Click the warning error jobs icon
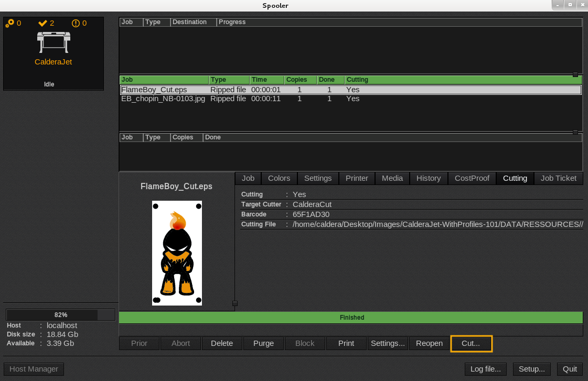The image size is (588, 381). point(76,23)
